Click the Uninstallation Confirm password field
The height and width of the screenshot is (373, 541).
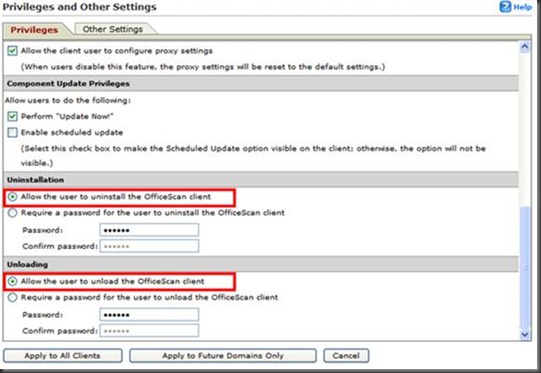coord(149,246)
